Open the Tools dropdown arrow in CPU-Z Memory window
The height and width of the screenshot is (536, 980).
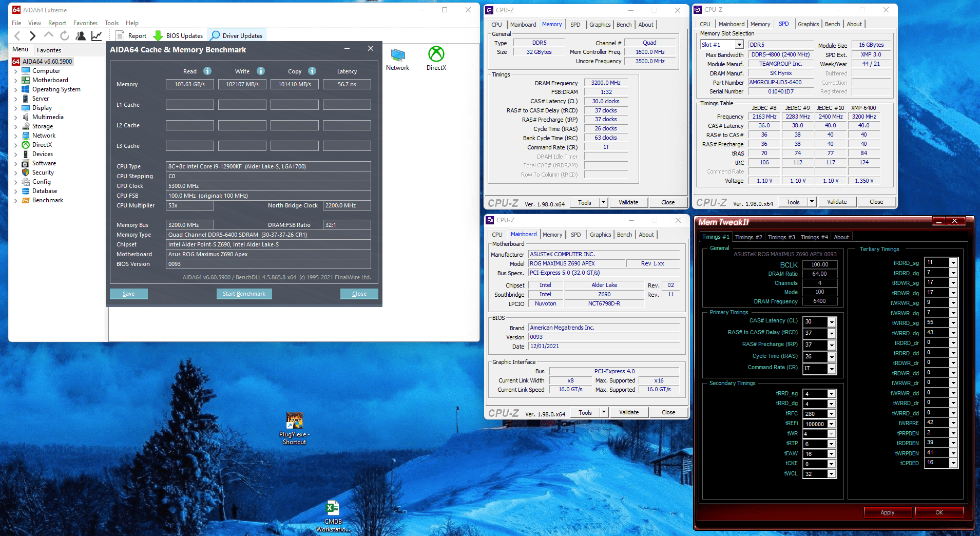[604, 202]
